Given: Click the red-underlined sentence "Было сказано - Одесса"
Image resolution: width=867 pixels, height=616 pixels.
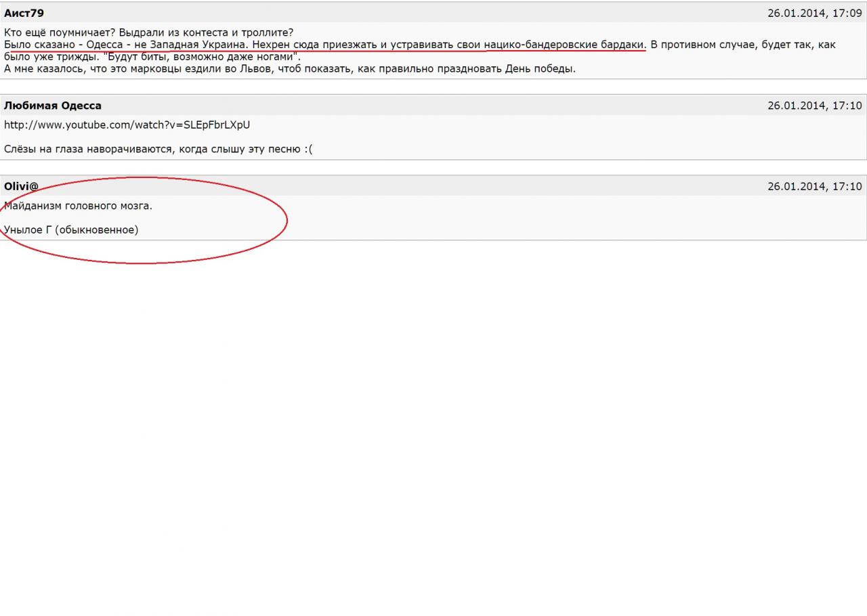Looking at the screenshot, I should tap(125, 45).
